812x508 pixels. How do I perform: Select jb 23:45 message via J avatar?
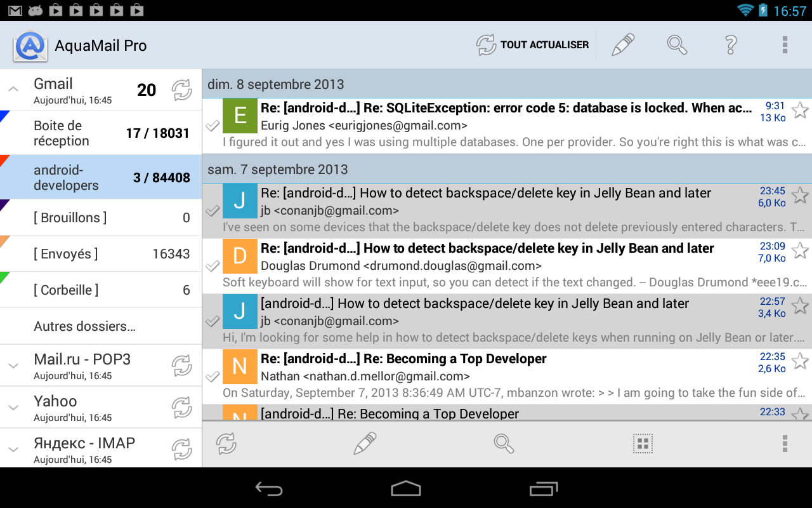point(240,201)
